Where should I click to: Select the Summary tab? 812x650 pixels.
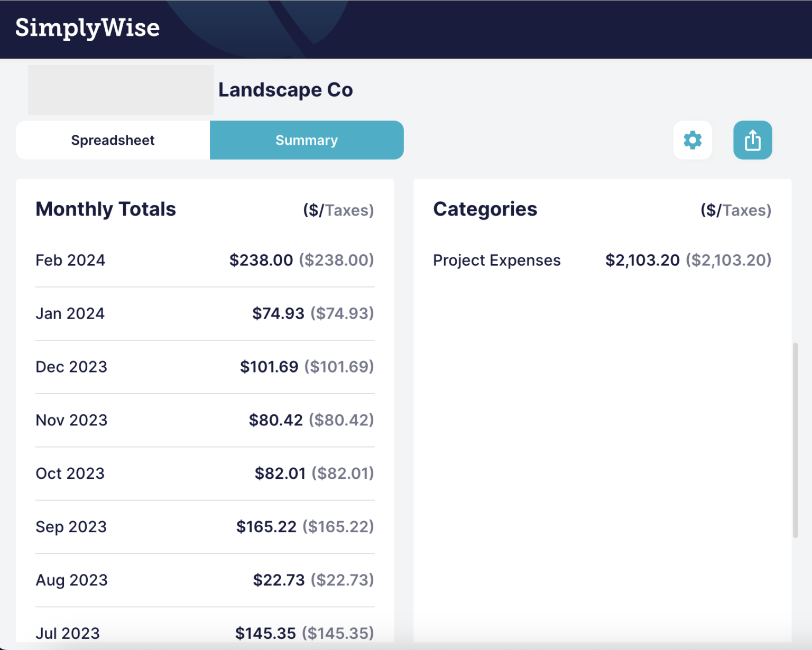tap(306, 140)
